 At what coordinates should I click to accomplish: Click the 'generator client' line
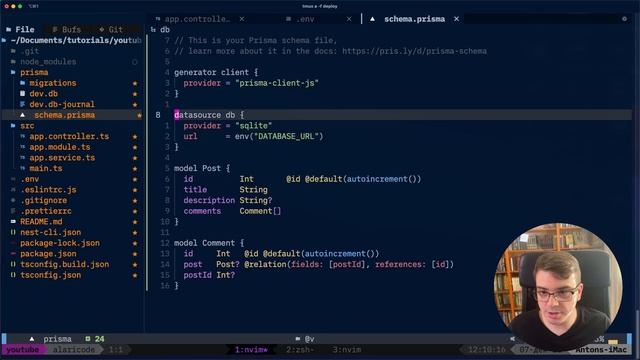pyautogui.click(x=216, y=72)
